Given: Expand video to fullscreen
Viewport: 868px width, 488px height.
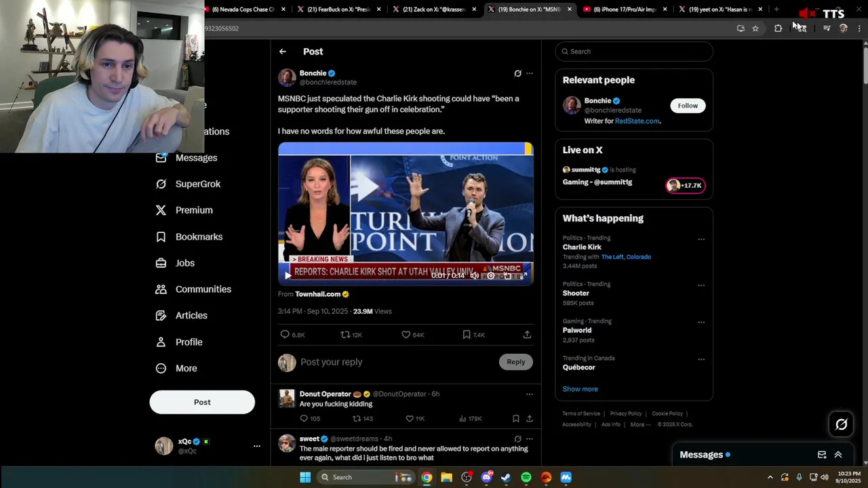Looking at the screenshot, I should pos(524,275).
